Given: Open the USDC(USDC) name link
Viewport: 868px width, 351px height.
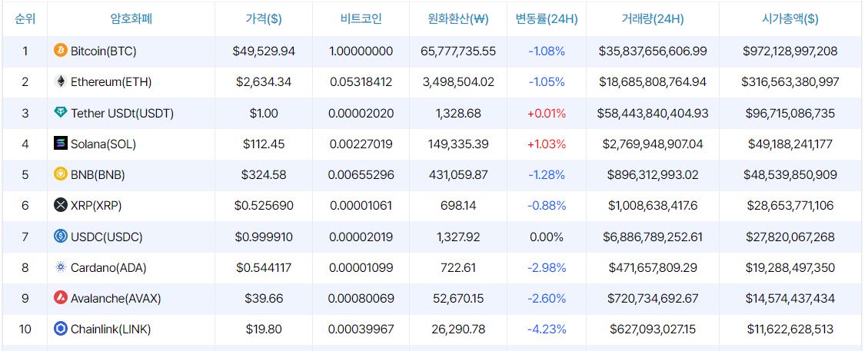Looking at the screenshot, I should coord(107,237).
